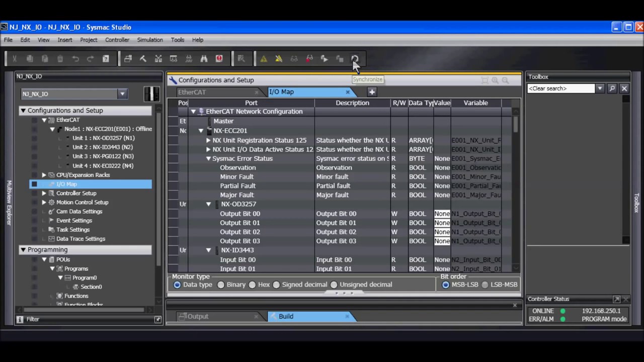Collapse Sysmac Error Status in I/O Map
644x362 pixels.
pos(208,159)
